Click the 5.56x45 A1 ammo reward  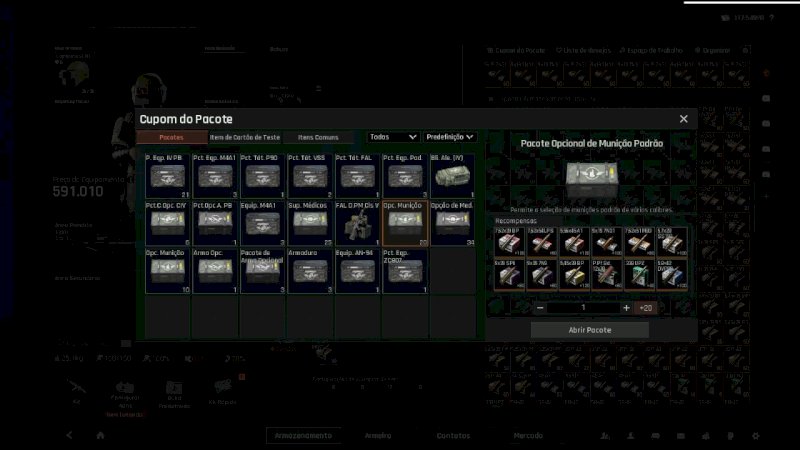click(x=574, y=242)
